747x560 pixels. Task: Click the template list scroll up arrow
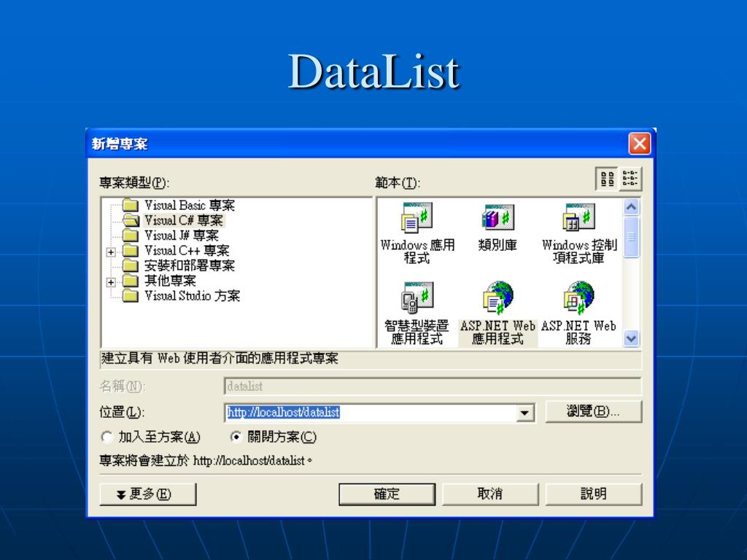(631, 206)
